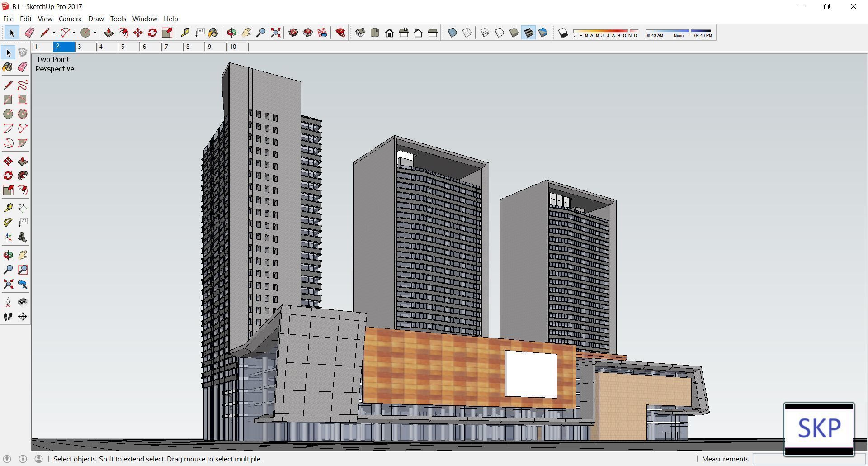Activate the Tape Measure tool

coord(185,32)
